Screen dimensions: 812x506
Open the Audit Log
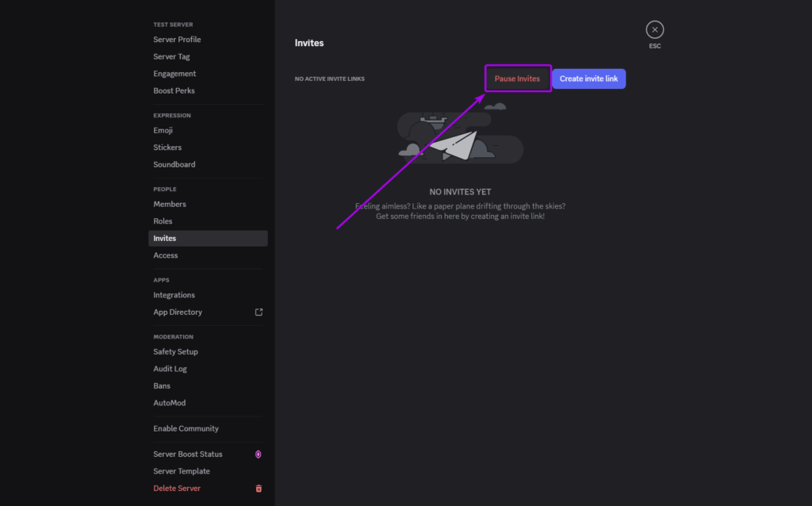(169, 368)
